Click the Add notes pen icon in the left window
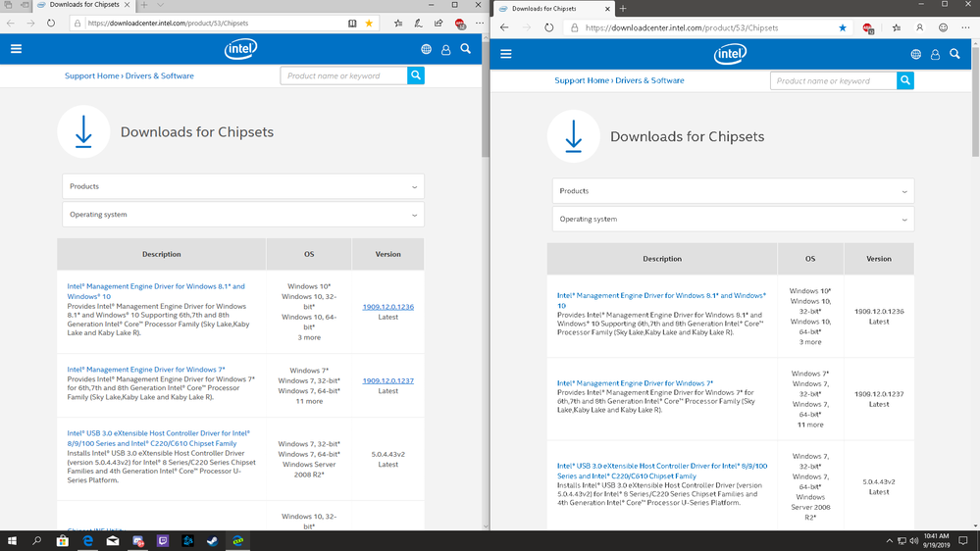The width and height of the screenshot is (980, 551). (x=418, y=24)
